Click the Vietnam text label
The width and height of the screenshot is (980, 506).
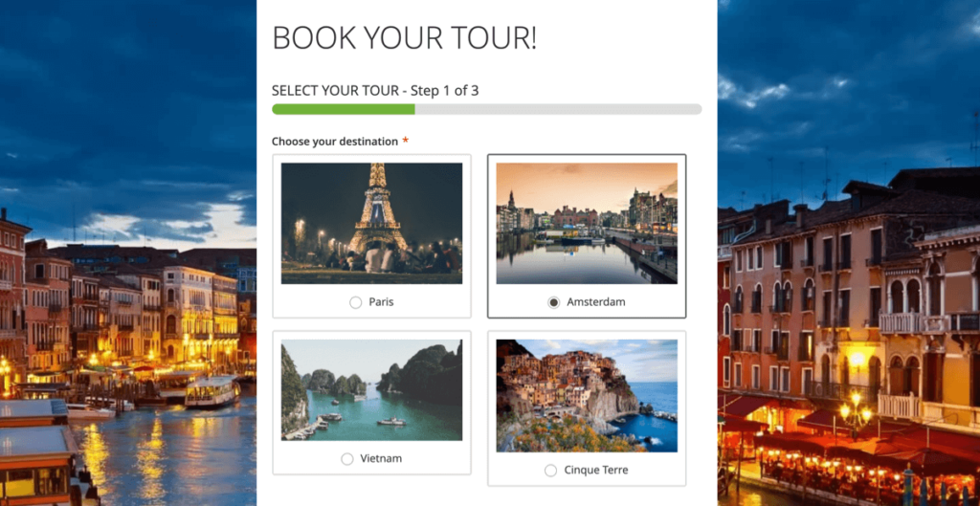coord(381,458)
